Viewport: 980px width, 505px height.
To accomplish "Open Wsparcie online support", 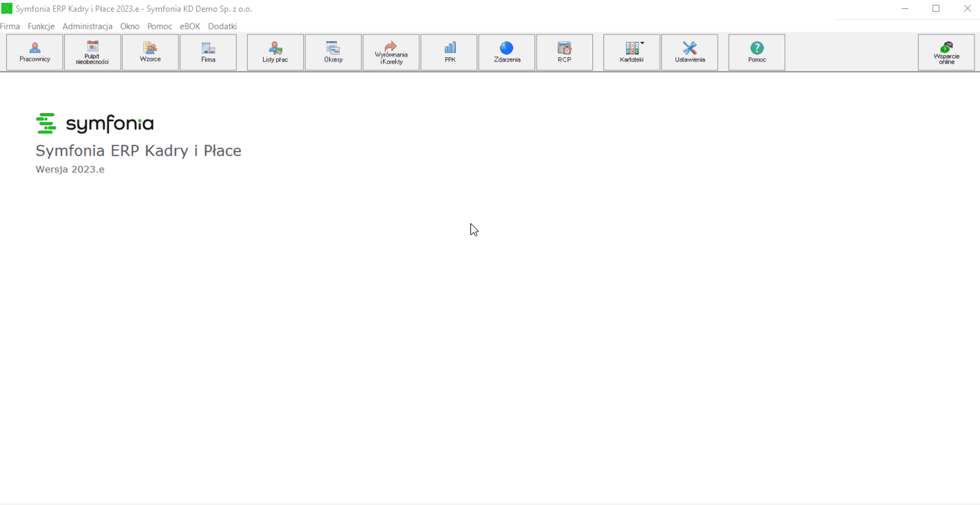I will (x=946, y=52).
